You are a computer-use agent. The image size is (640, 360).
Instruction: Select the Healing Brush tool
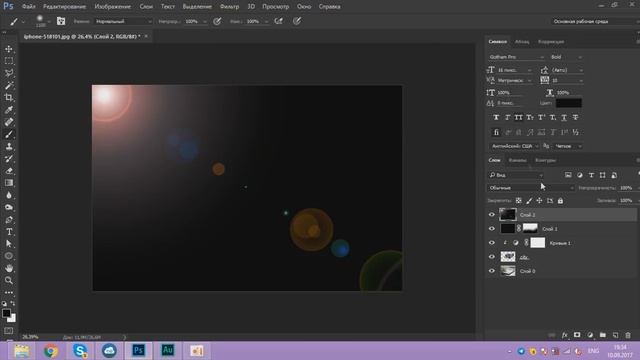click(x=9, y=122)
